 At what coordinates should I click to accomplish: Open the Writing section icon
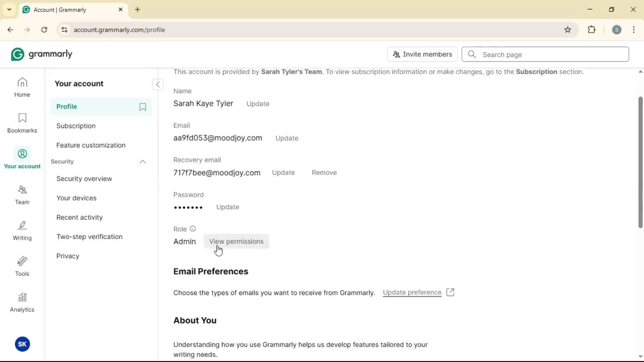(22, 231)
